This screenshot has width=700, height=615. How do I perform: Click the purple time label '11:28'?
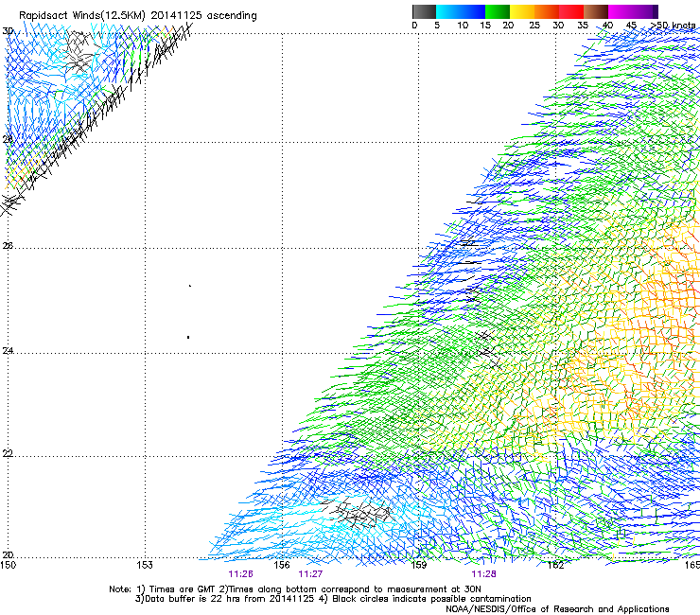(x=483, y=574)
